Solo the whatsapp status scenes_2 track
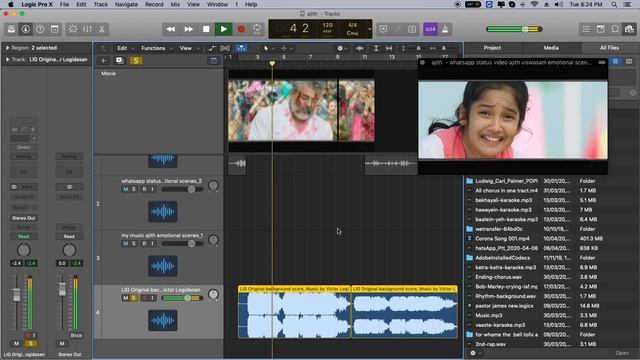 coord(133,189)
